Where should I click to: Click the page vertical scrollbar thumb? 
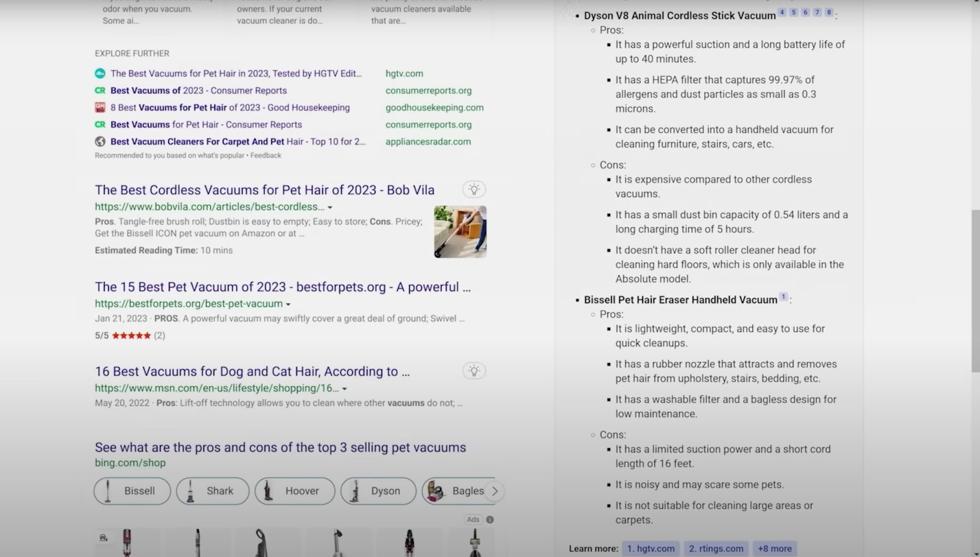975,291
